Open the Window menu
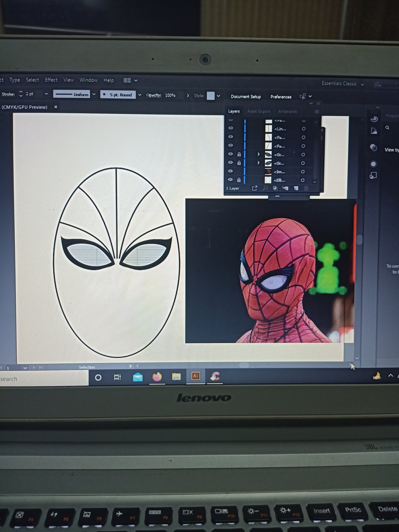The width and height of the screenshot is (399, 532). coord(89,80)
